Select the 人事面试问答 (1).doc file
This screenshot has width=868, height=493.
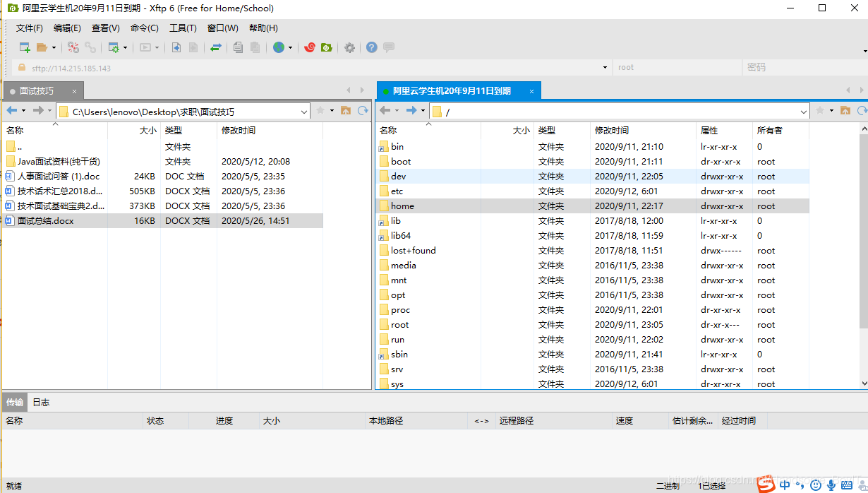tap(162, 177)
